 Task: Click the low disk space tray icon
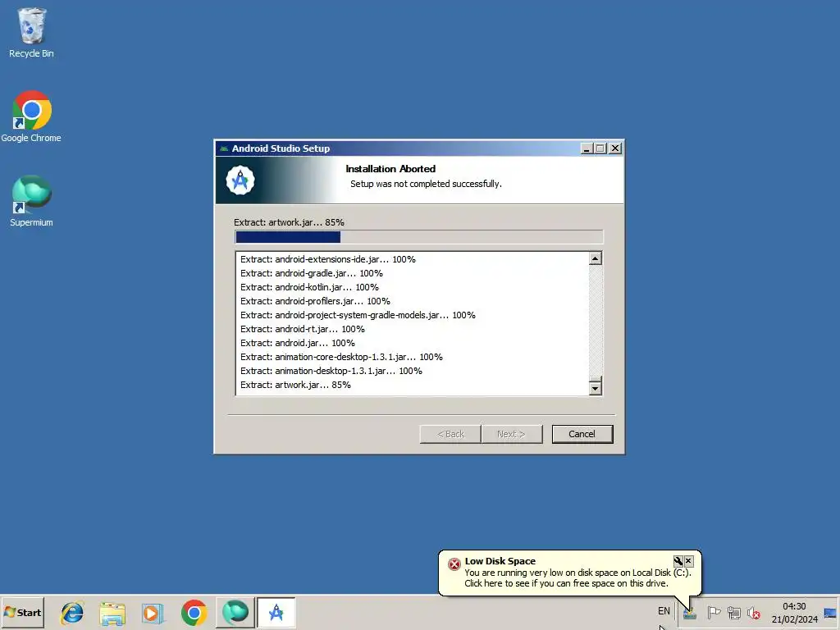[x=689, y=612]
